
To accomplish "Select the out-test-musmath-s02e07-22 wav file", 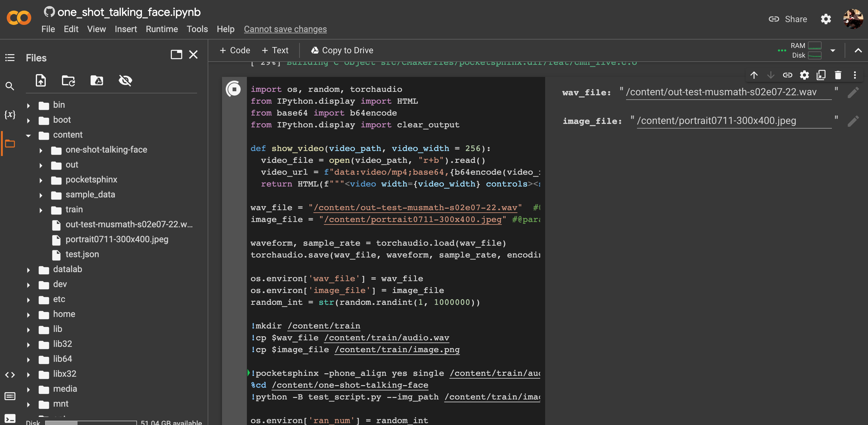I will click(129, 224).
